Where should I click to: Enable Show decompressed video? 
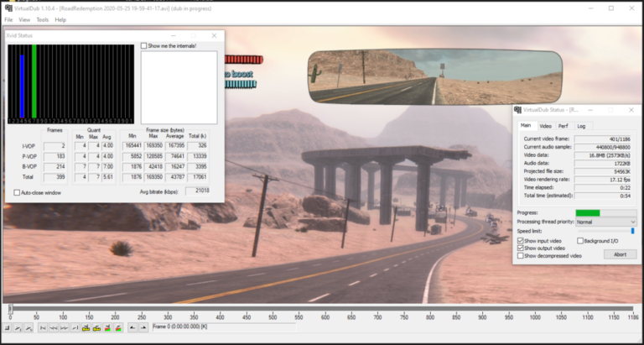click(x=521, y=256)
